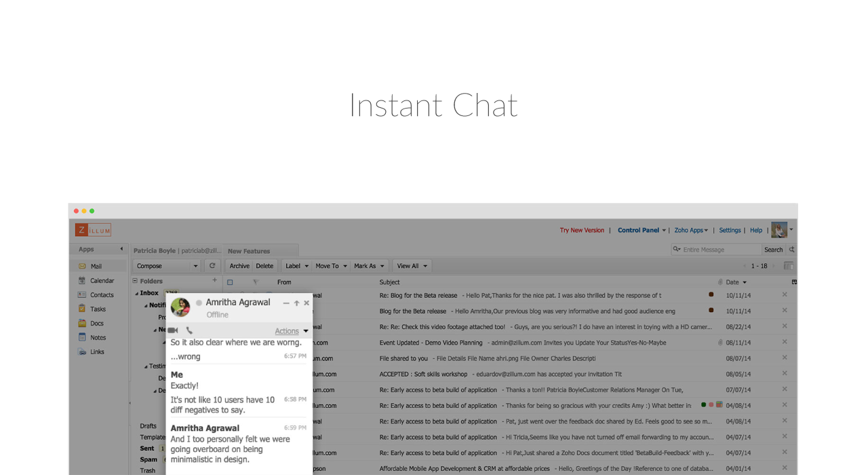Collapse the Apps sidebar panel

pos(121,249)
